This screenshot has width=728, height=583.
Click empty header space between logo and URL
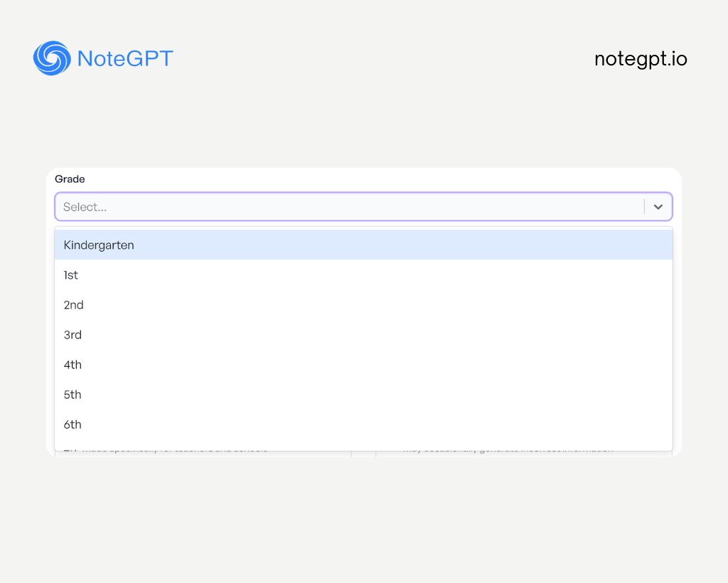click(384, 59)
